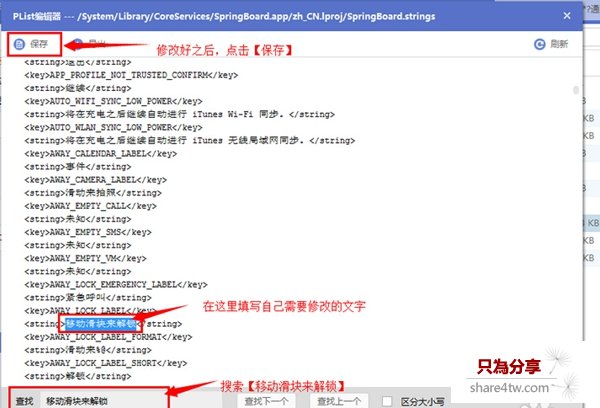Click the AWAY_EMPTY_CALL key line
This screenshot has width=600, height=408.
point(90,206)
